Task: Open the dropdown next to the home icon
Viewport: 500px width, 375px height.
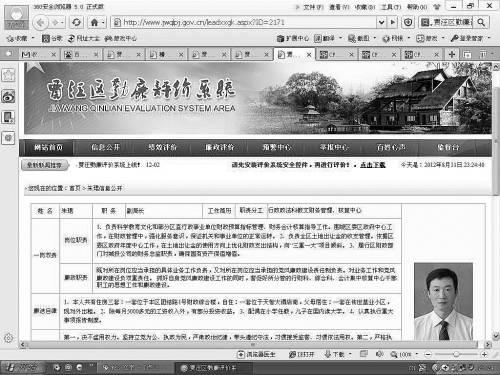Action: click(x=103, y=22)
